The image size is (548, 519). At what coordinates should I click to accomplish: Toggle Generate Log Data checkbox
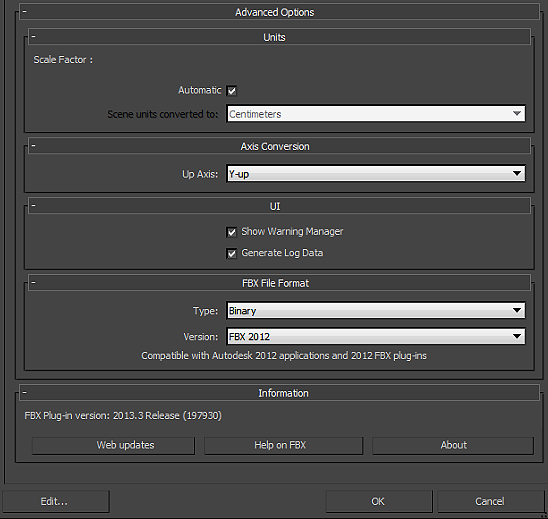[232, 253]
